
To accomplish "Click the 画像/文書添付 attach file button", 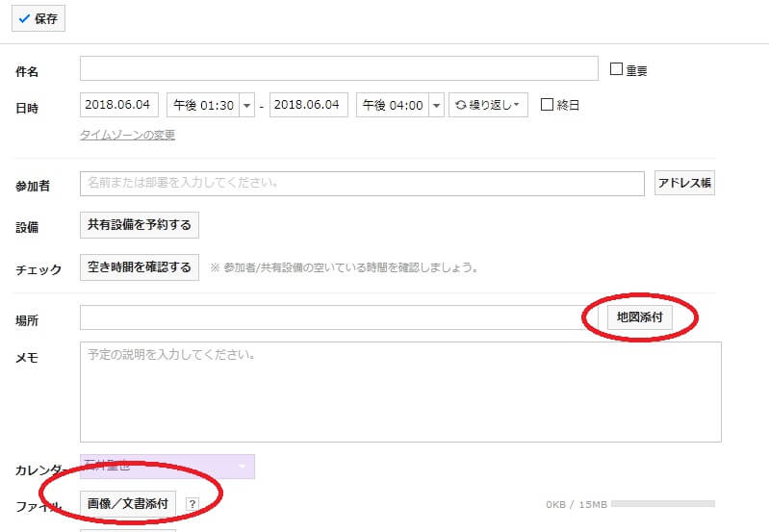I will (128, 503).
